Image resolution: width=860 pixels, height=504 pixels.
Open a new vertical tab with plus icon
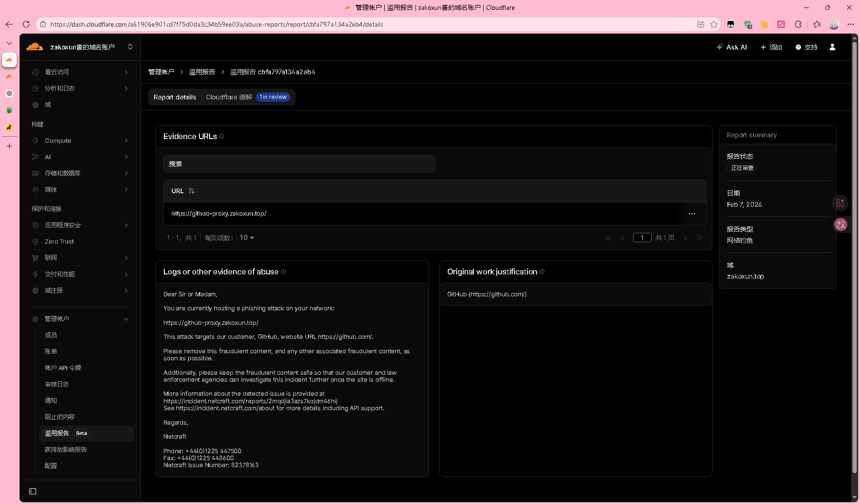9,146
